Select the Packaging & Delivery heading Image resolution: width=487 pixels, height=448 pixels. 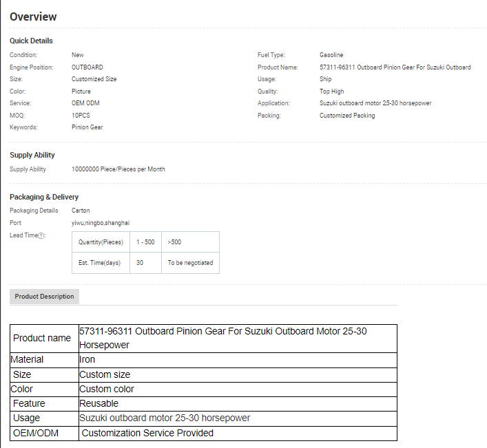coord(44,197)
